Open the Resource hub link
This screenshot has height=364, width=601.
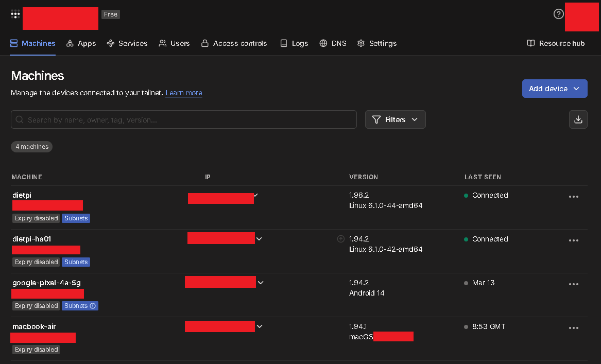pyautogui.click(x=556, y=43)
